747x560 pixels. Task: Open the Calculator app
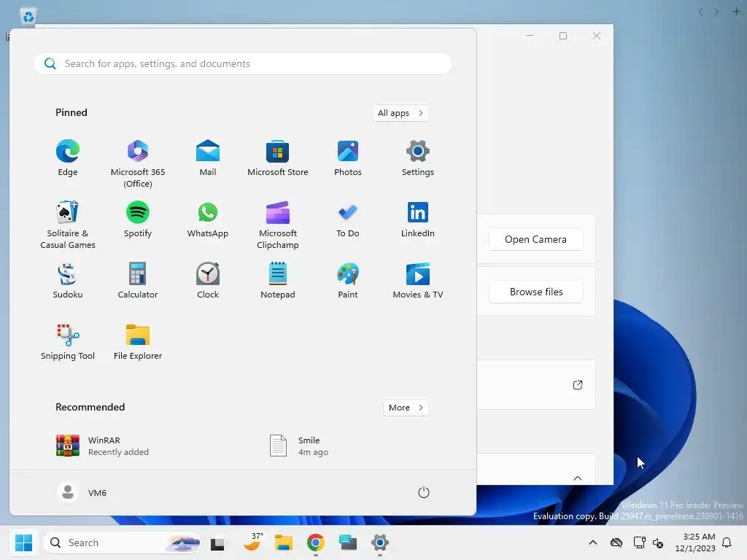(x=138, y=281)
